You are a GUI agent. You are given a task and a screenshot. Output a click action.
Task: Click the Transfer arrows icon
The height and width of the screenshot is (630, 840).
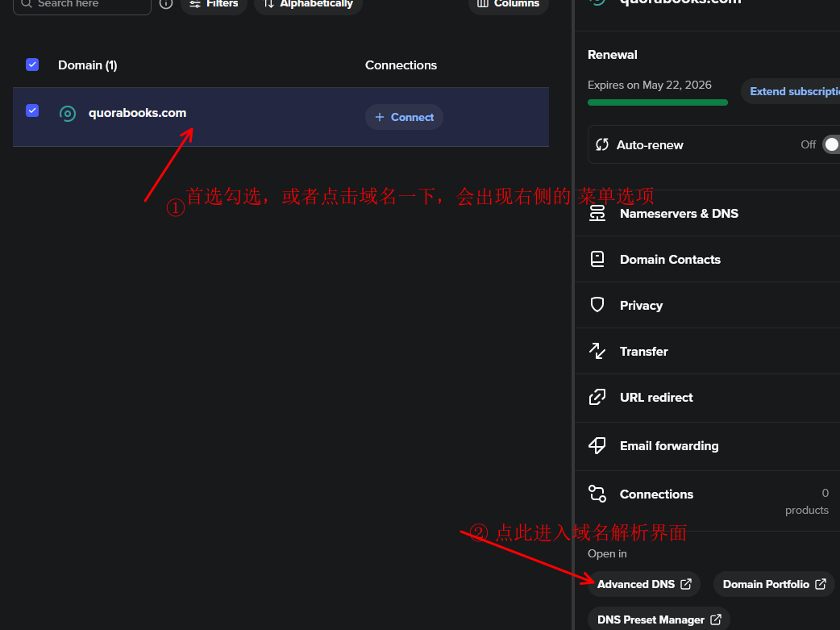click(x=597, y=351)
